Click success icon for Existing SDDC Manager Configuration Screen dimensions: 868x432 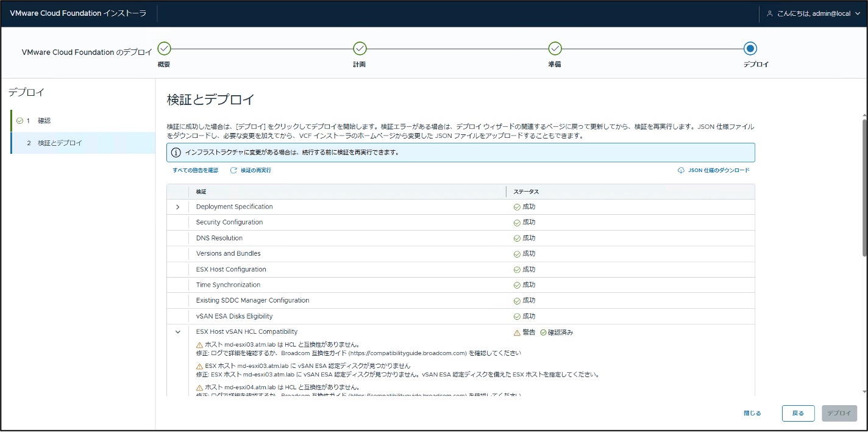[517, 301]
